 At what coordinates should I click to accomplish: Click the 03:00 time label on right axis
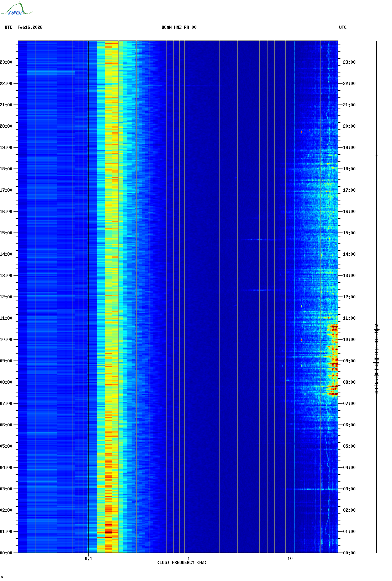click(x=349, y=489)
